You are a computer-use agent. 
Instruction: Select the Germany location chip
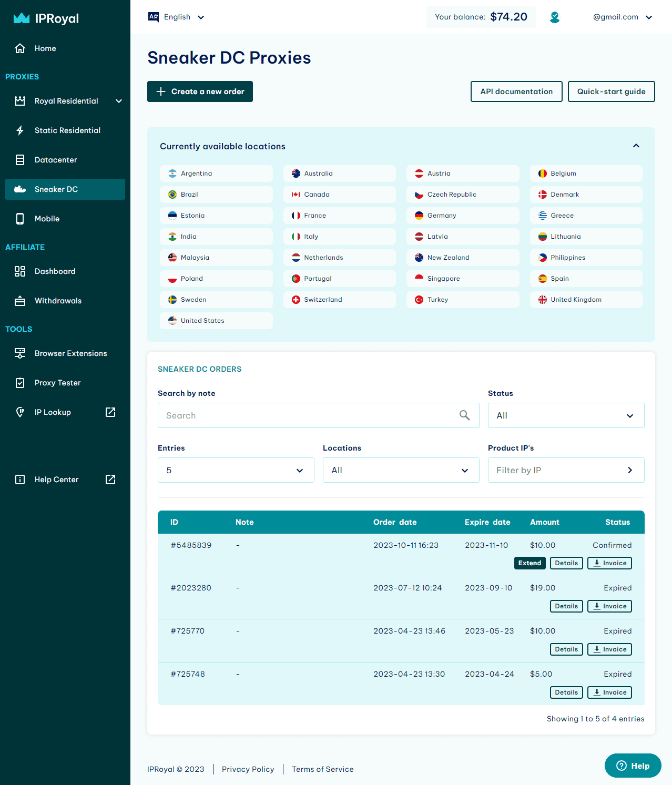[x=463, y=216]
